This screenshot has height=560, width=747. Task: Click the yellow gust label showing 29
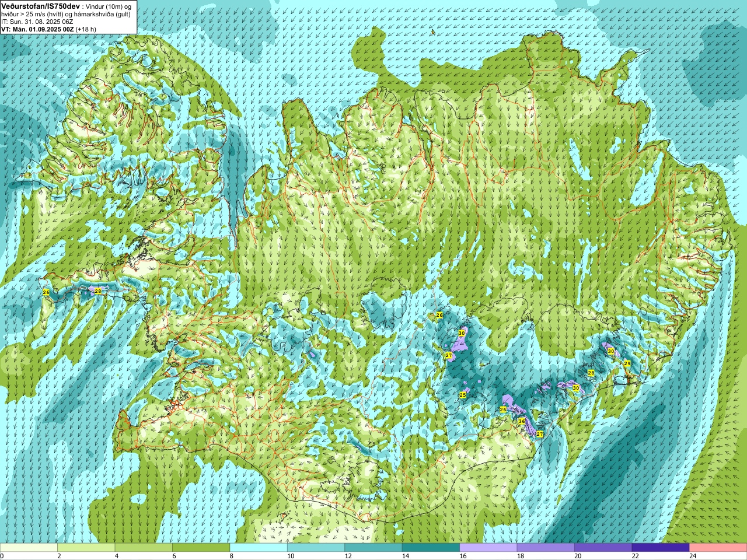click(x=627, y=363)
